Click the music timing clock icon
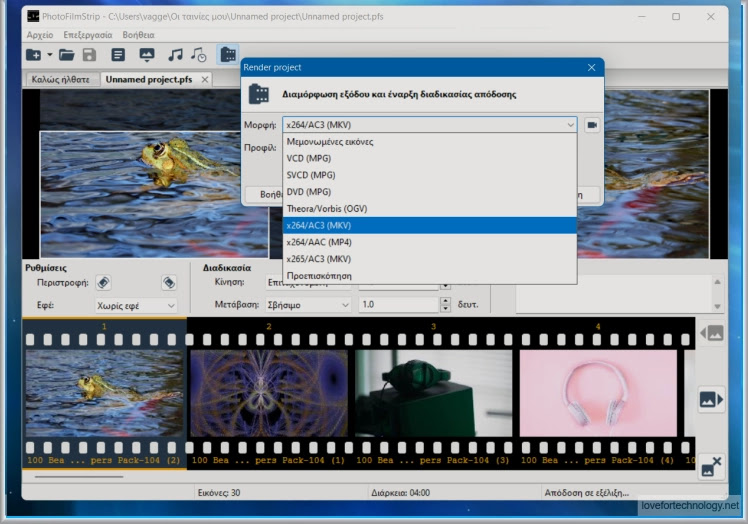This screenshot has width=748, height=524. (198, 55)
